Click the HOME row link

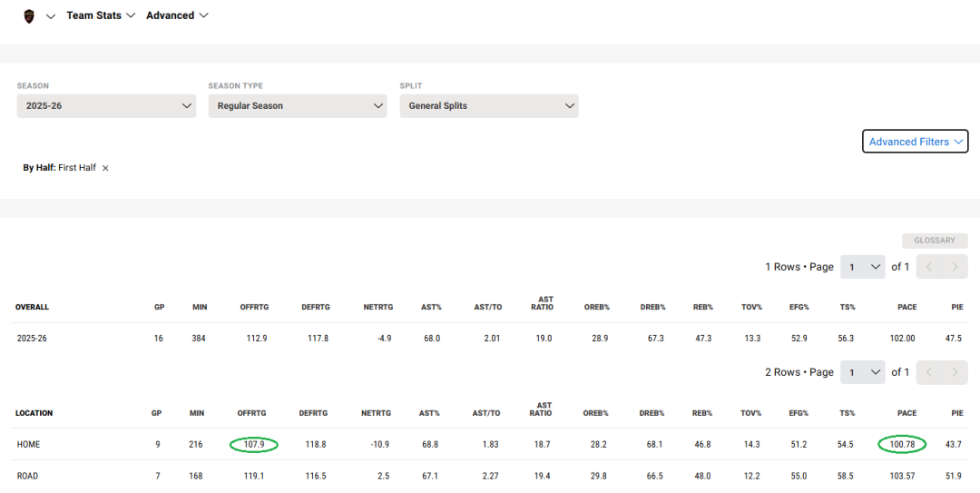coord(28,445)
